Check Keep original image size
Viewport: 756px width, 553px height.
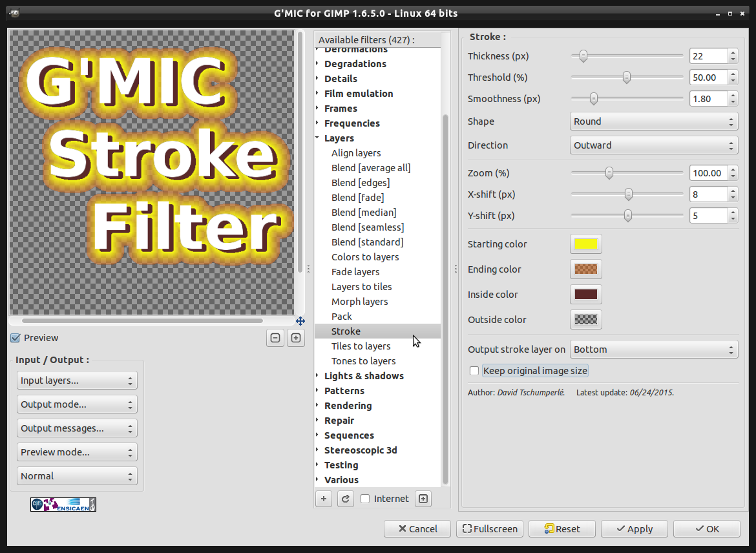point(474,370)
